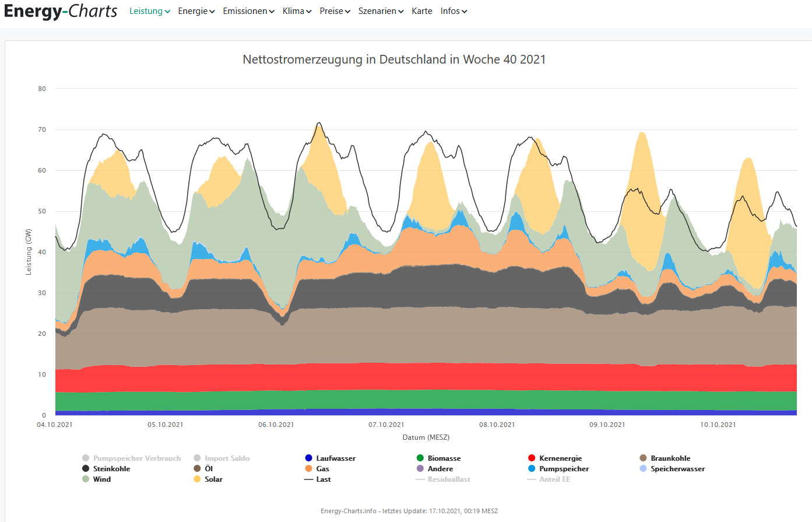Open the Szenarien menu

pos(381,11)
